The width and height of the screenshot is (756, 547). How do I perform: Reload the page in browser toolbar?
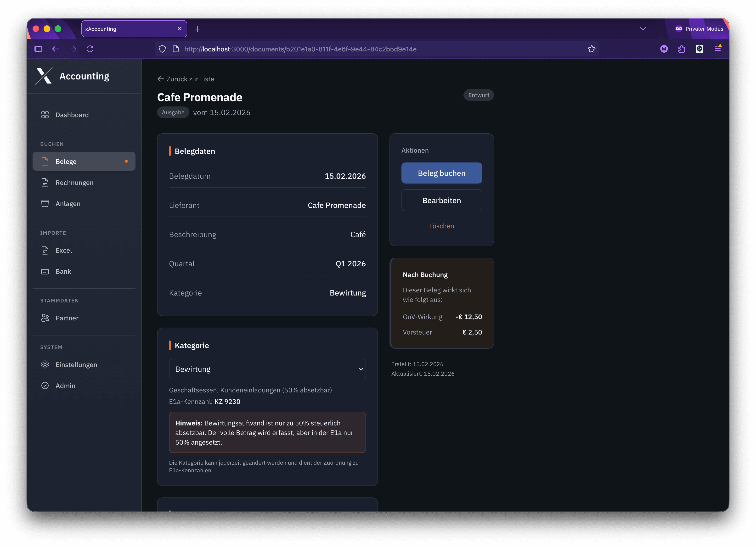[90, 49]
